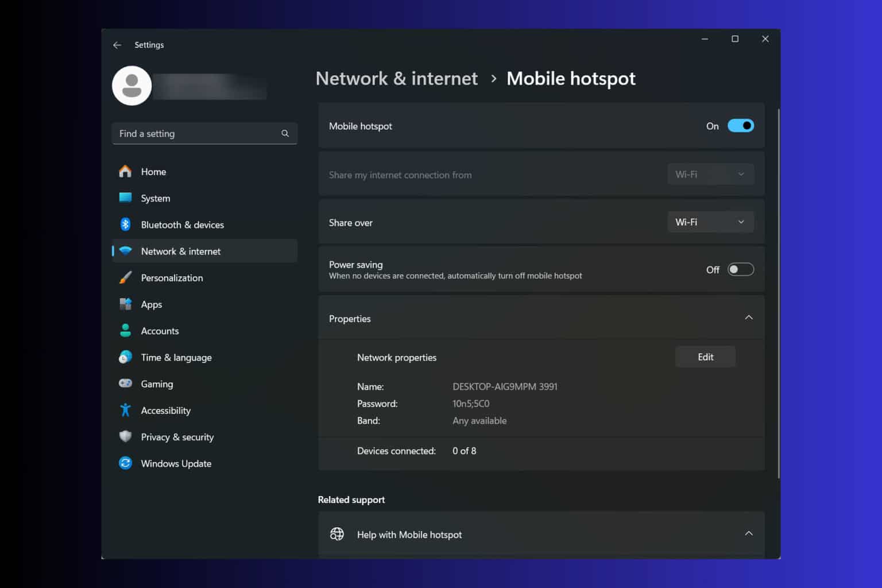Collapse the Properties section
The image size is (882, 588).
(x=749, y=318)
